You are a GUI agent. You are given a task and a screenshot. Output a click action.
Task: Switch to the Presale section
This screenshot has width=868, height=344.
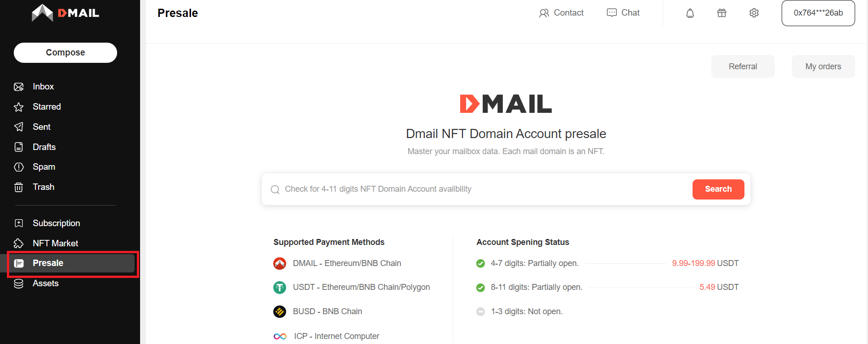[48, 263]
